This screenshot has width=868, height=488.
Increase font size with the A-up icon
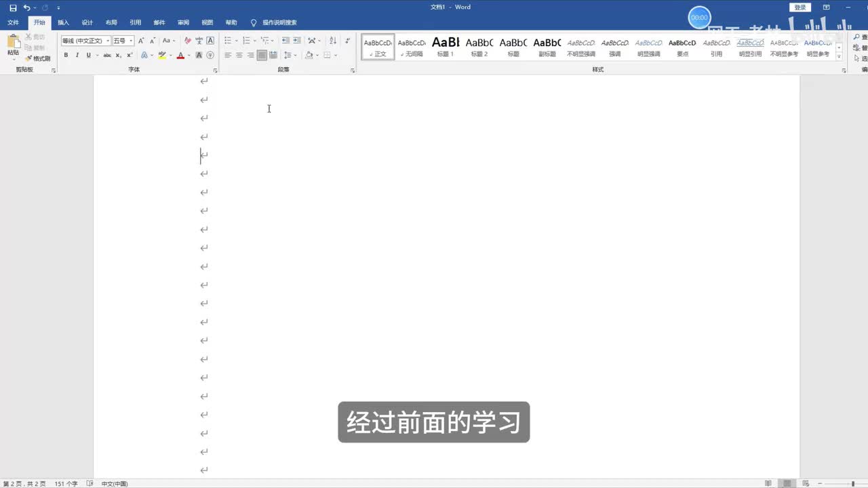pos(141,41)
